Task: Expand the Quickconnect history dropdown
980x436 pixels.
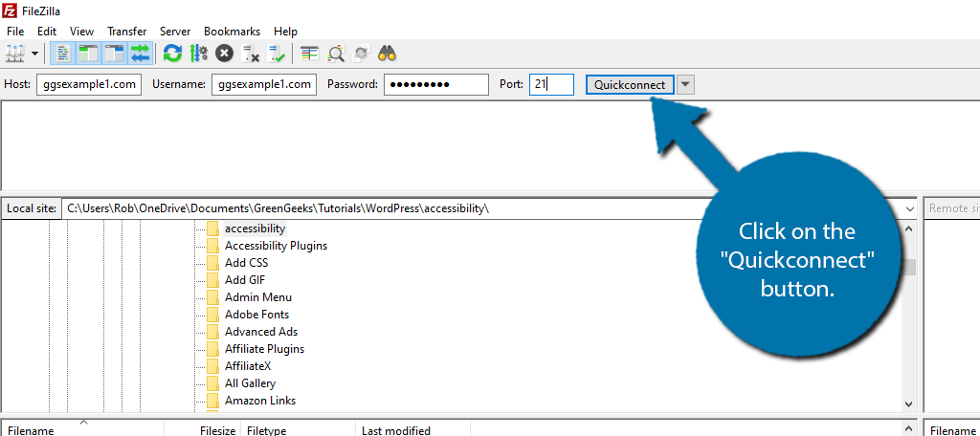Action: click(x=686, y=85)
